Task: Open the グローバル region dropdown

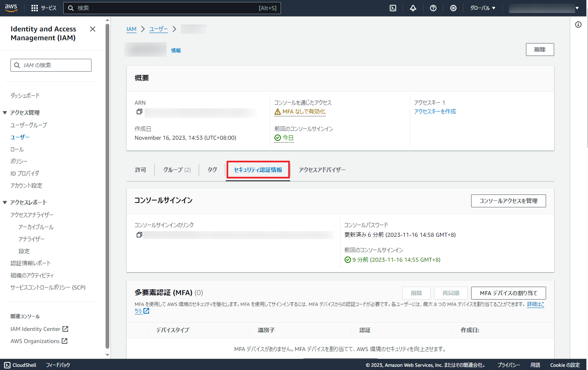Action: pyautogui.click(x=483, y=8)
